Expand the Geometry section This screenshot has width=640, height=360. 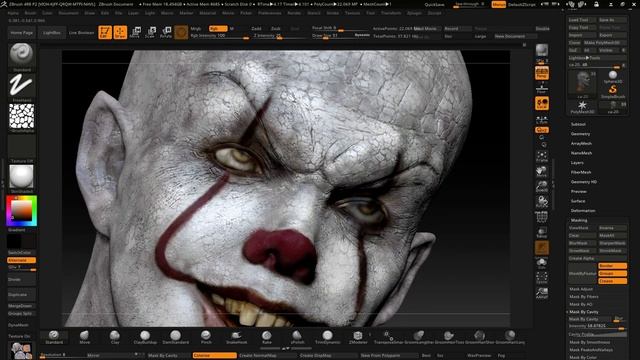click(x=580, y=134)
